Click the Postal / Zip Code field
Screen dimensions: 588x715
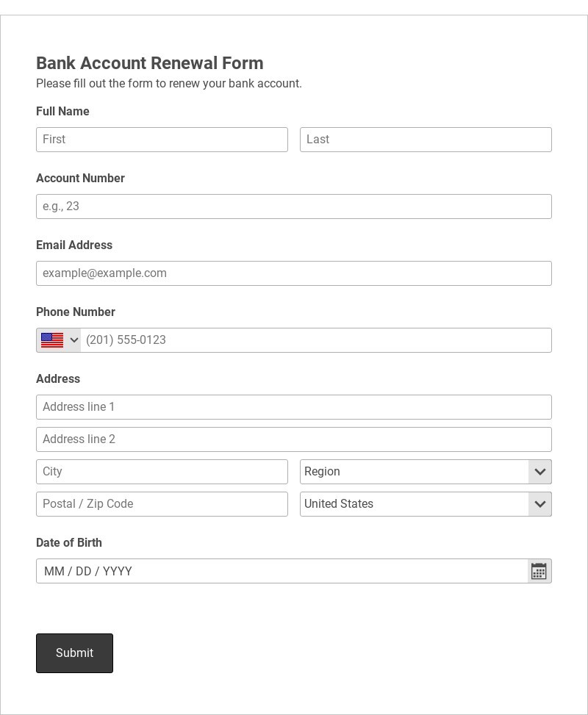pyautogui.click(x=162, y=504)
